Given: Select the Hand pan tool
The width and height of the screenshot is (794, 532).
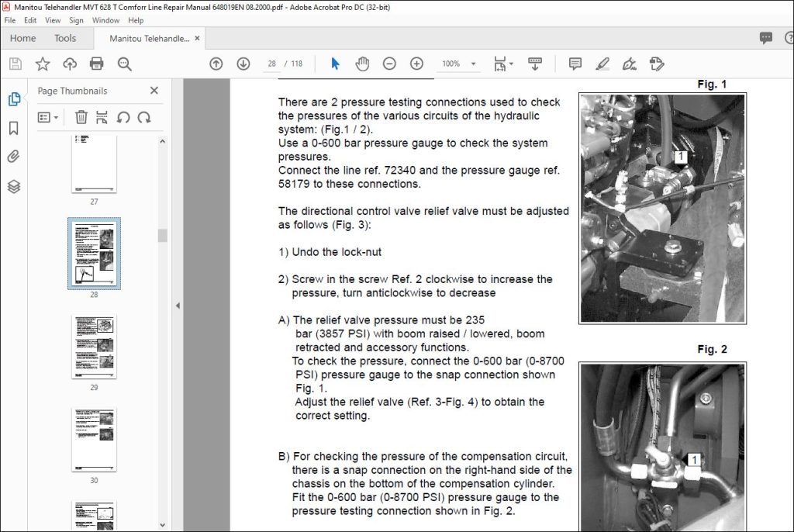Looking at the screenshot, I should coord(362,64).
